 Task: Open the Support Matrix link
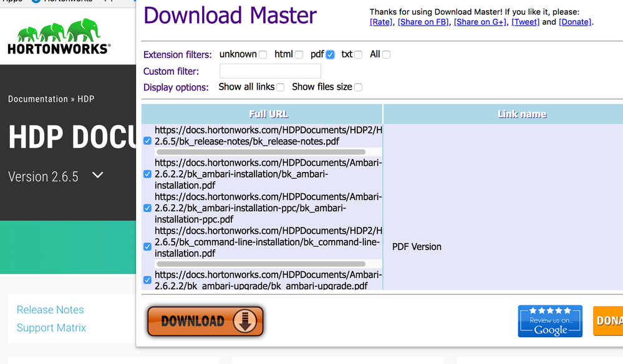tap(51, 328)
